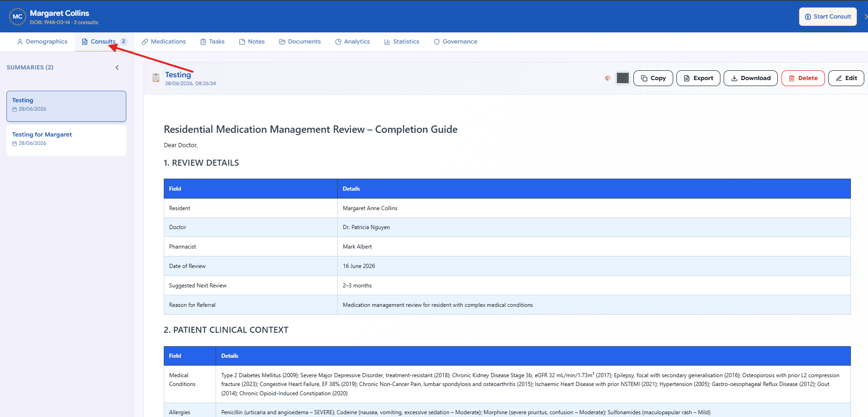Image resolution: width=868 pixels, height=417 pixels.
Task: Delete the Testing summary
Action: 803,78
